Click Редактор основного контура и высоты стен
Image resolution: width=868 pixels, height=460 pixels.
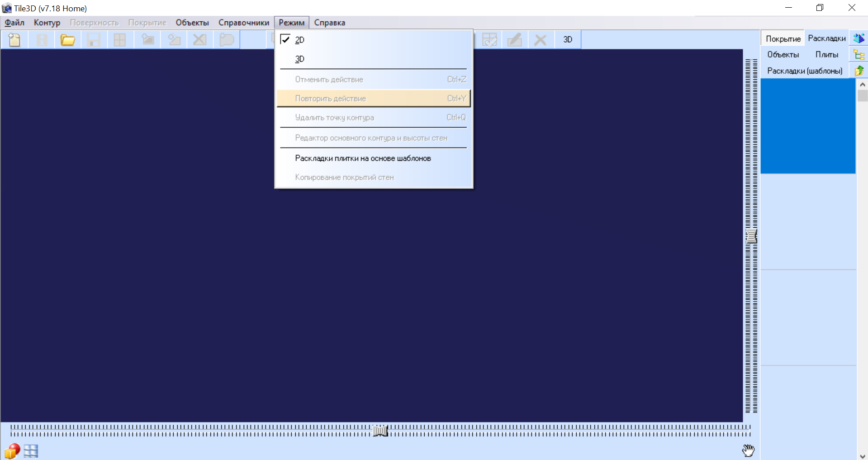click(x=374, y=138)
